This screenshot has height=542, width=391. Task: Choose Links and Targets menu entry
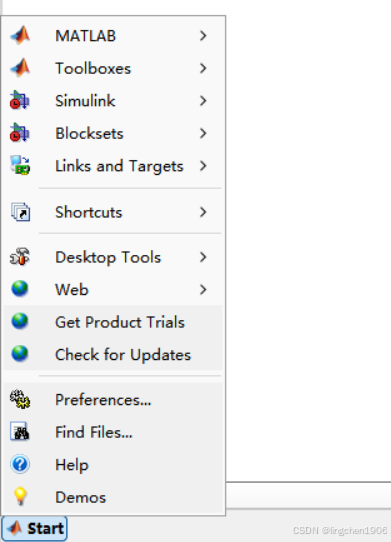(x=113, y=166)
